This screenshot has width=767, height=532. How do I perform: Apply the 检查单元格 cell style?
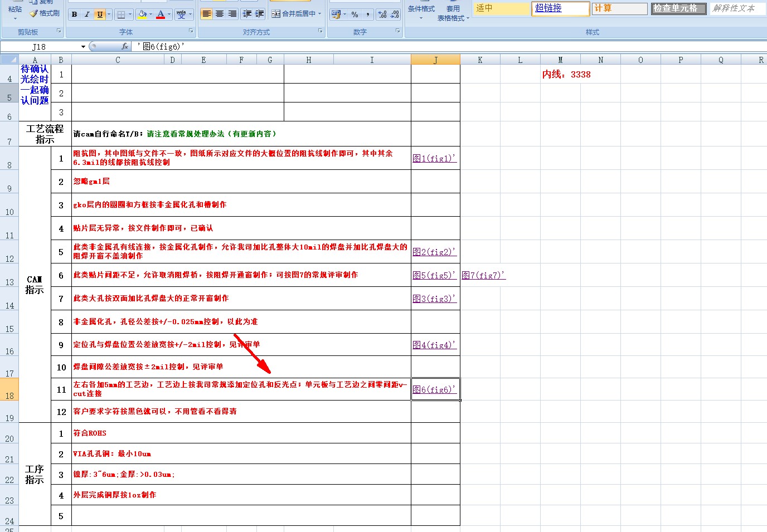(x=679, y=8)
